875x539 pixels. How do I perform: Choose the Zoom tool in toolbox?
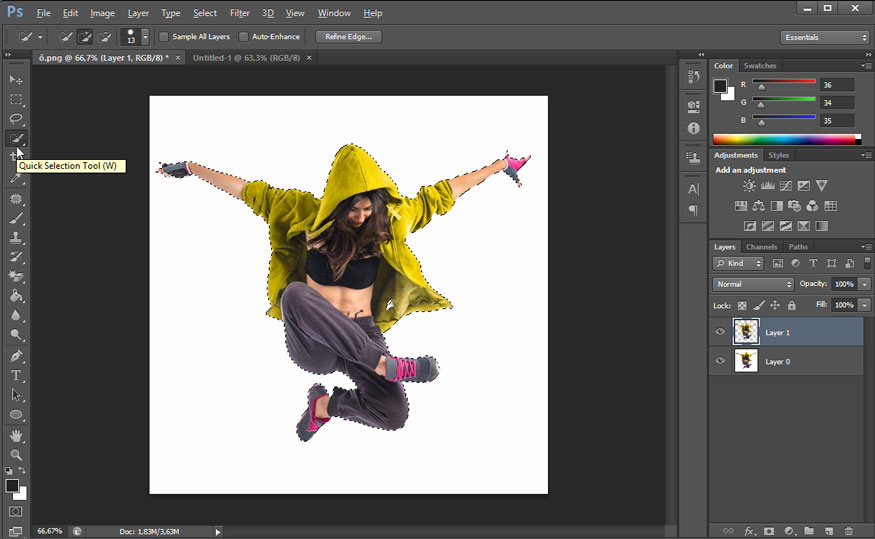[16, 454]
